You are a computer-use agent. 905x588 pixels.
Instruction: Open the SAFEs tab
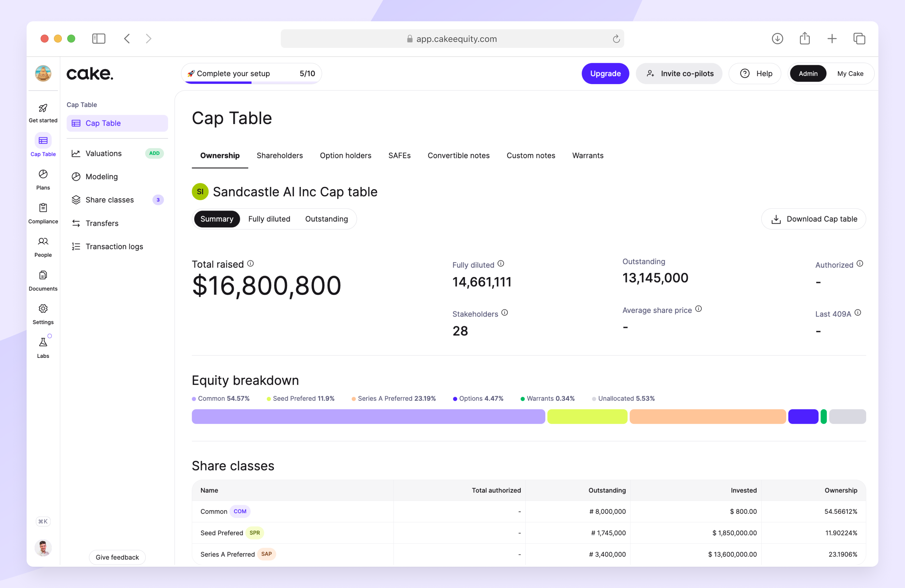click(400, 155)
